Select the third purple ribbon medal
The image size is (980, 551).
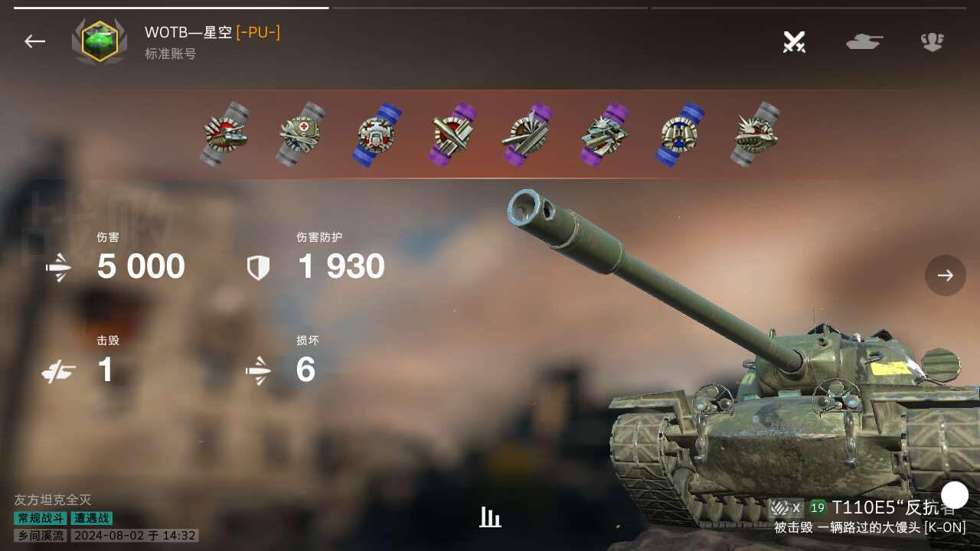tap(604, 134)
